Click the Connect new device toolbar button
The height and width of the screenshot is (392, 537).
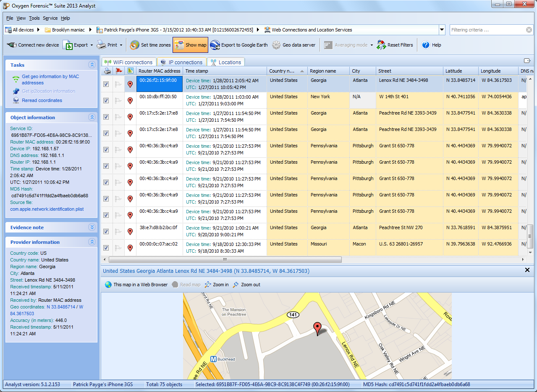coord(33,45)
